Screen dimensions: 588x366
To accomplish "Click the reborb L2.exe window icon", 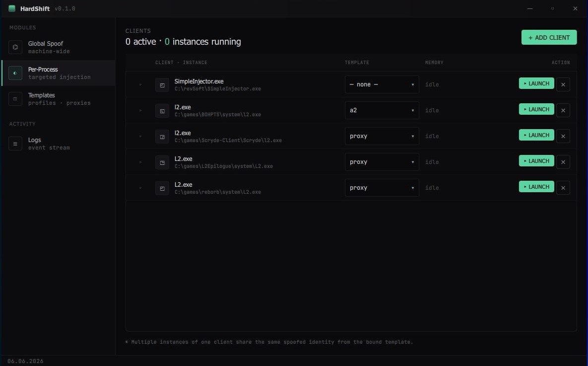I will (162, 188).
